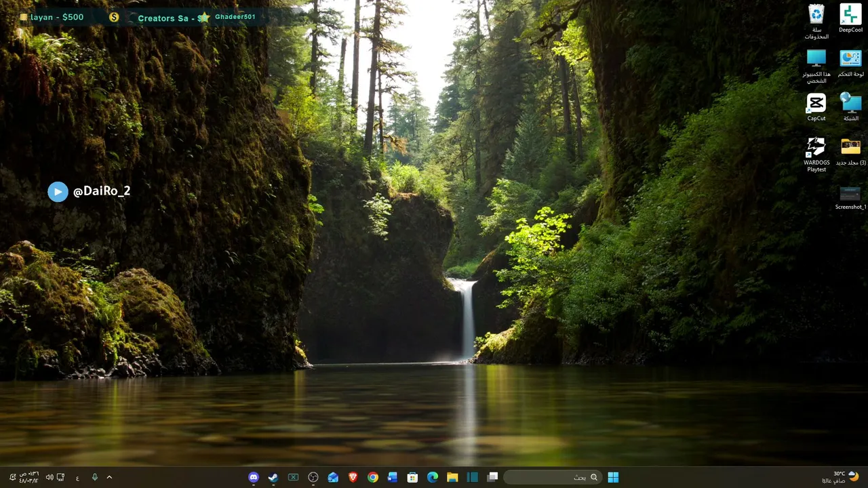Launch Brave browser from the taskbar
Viewport: 868px width, 488px height.
353,477
